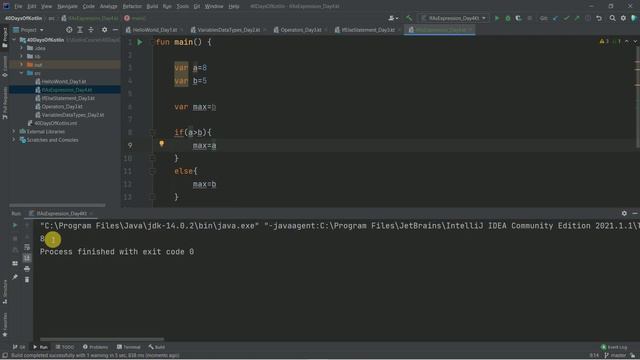The height and width of the screenshot is (360, 640).
Task: Expand the .idea folder
Action: pyautogui.click(x=22, y=48)
